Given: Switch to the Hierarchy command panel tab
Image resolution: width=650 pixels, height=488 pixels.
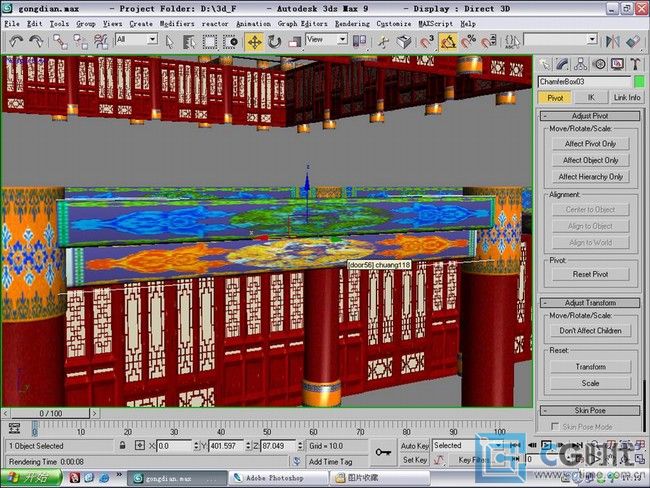Looking at the screenshot, I should (581, 64).
